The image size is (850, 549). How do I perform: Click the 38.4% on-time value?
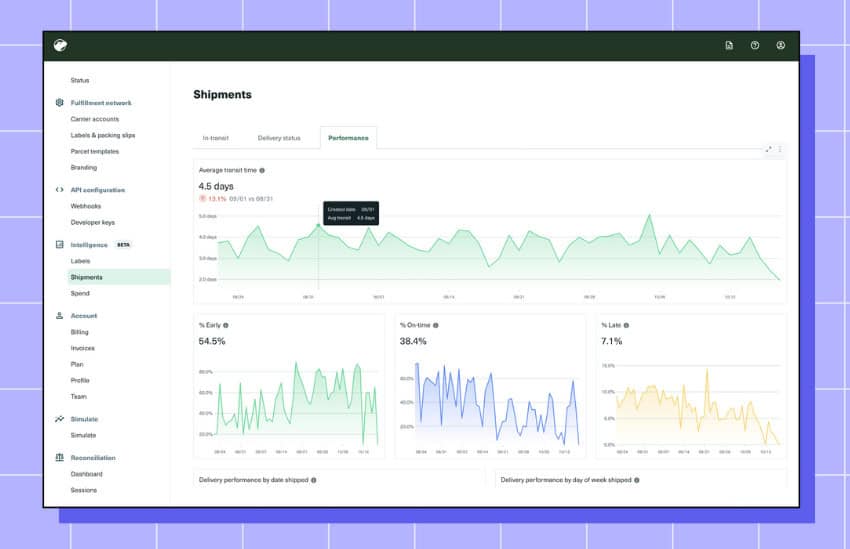pyautogui.click(x=413, y=341)
